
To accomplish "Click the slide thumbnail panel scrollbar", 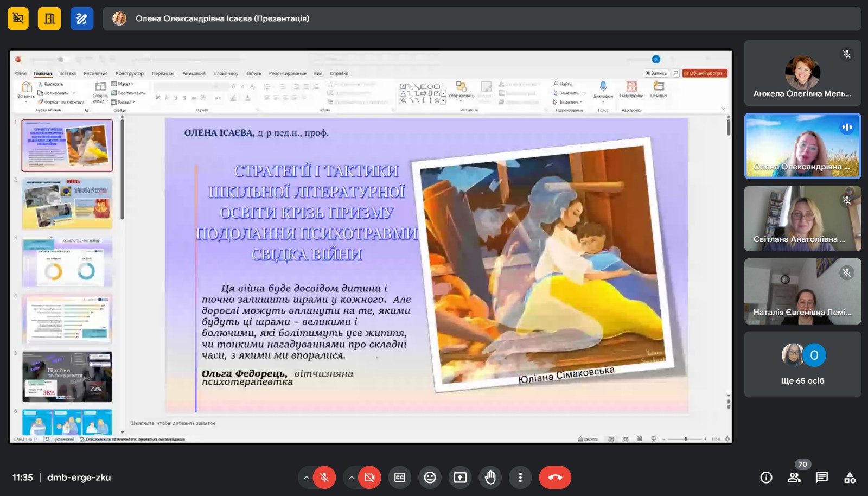I will click(122, 169).
